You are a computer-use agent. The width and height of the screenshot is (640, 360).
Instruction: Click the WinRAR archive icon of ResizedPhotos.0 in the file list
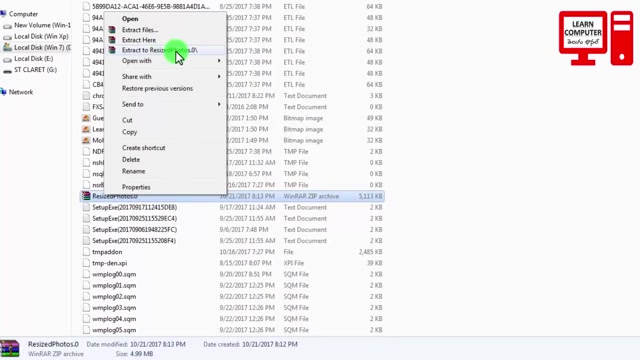point(86,196)
